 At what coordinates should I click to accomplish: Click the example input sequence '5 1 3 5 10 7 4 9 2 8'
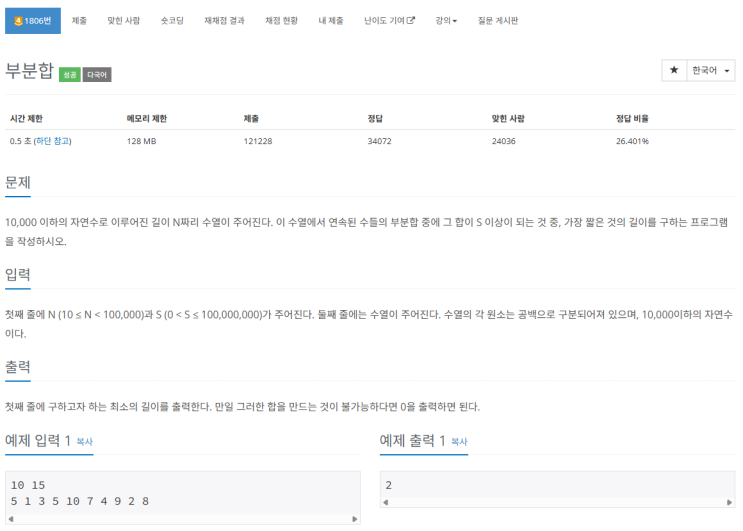click(80, 501)
